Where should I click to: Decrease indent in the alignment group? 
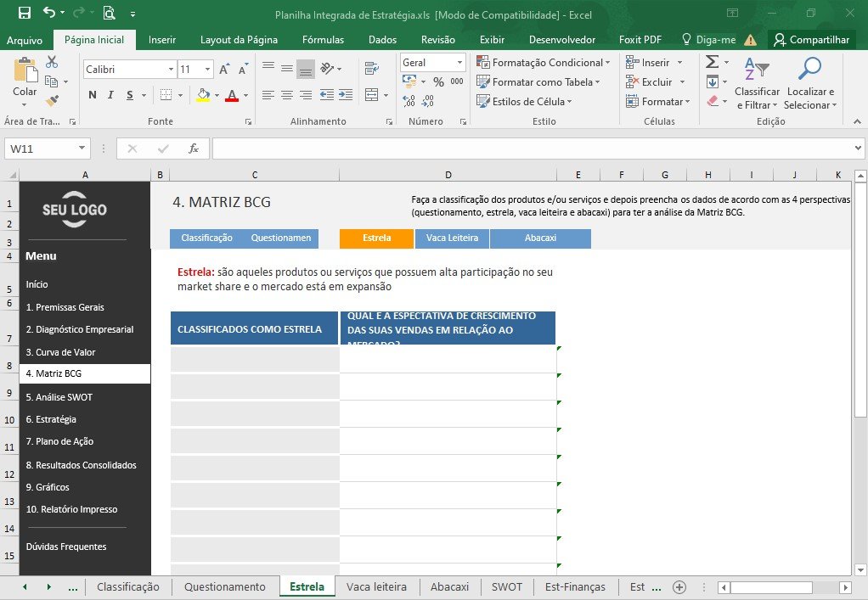coord(327,95)
